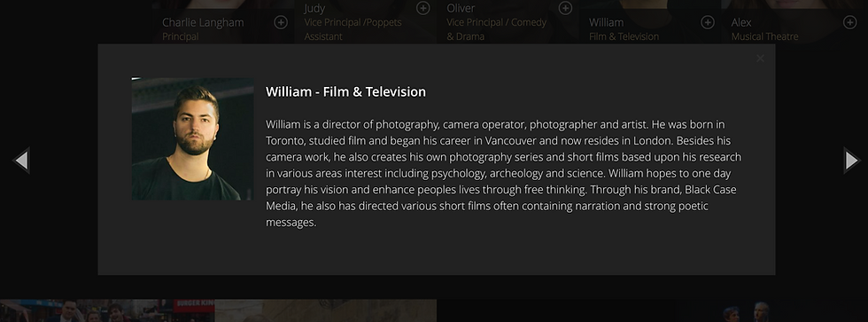Screen dimensions: 868x322
Task: Go to next staff member arrow
Action: point(852,161)
